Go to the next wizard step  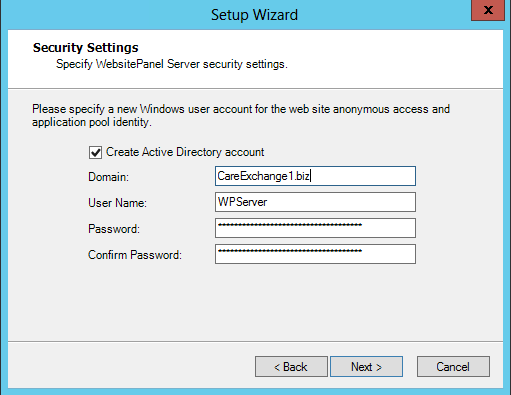[366, 367]
